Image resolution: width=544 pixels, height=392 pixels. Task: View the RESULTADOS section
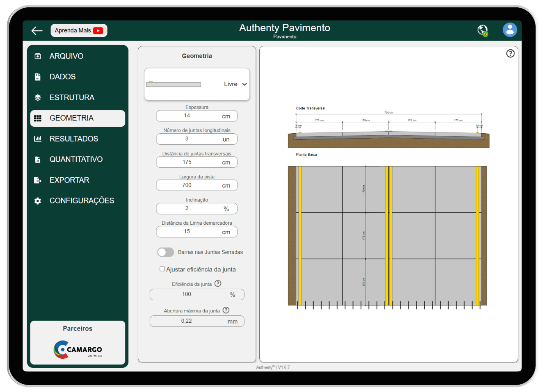coord(78,139)
